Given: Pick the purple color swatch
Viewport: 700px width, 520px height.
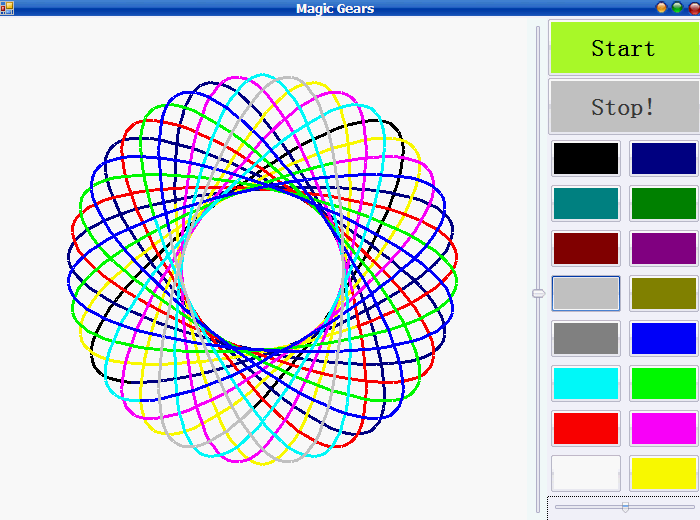Looking at the screenshot, I should pyautogui.click(x=663, y=248).
